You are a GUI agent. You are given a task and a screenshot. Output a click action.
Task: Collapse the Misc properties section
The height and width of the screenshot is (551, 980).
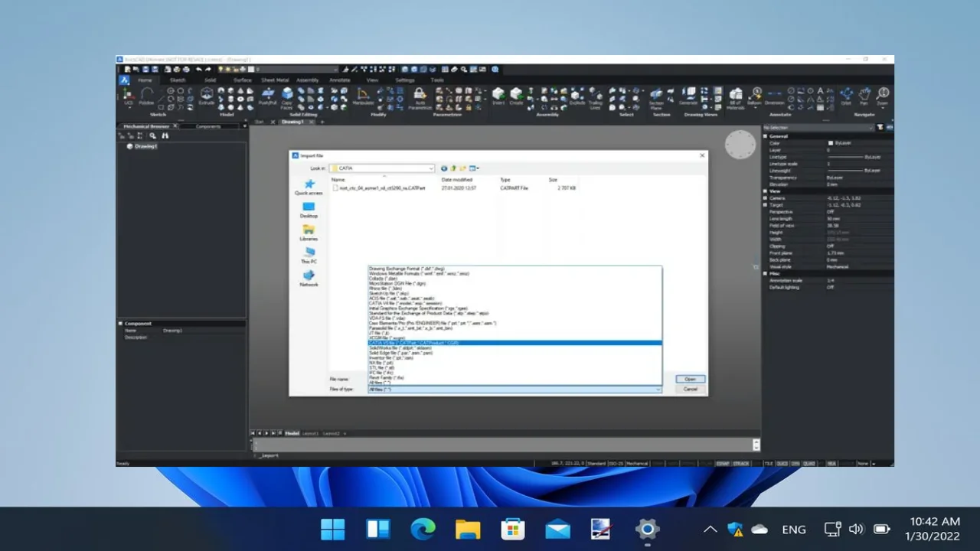765,273
